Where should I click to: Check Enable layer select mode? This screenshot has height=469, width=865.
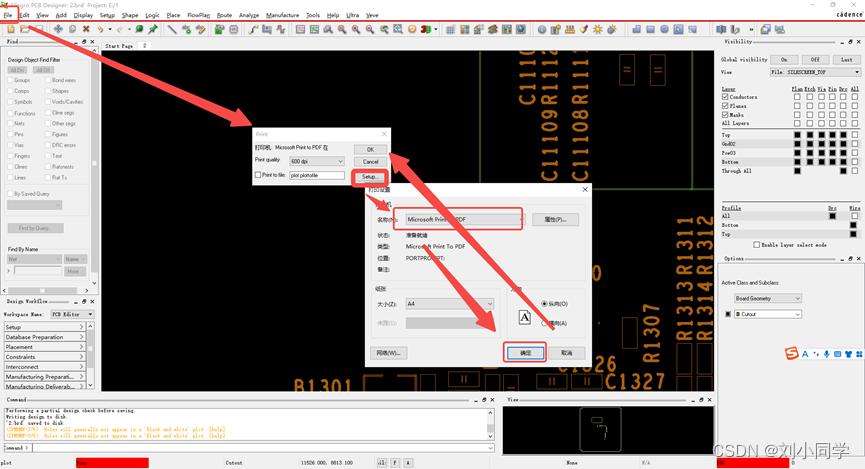pos(756,244)
